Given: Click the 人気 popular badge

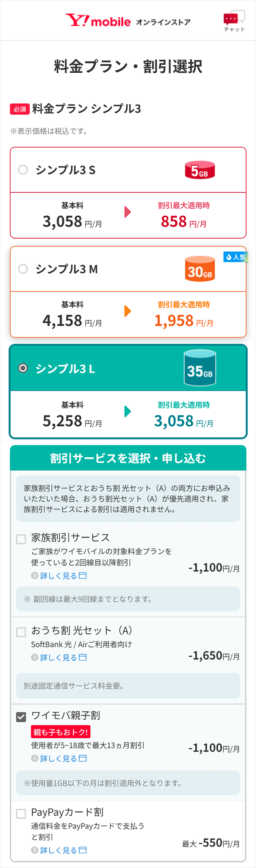Looking at the screenshot, I should pyautogui.click(x=235, y=257).
